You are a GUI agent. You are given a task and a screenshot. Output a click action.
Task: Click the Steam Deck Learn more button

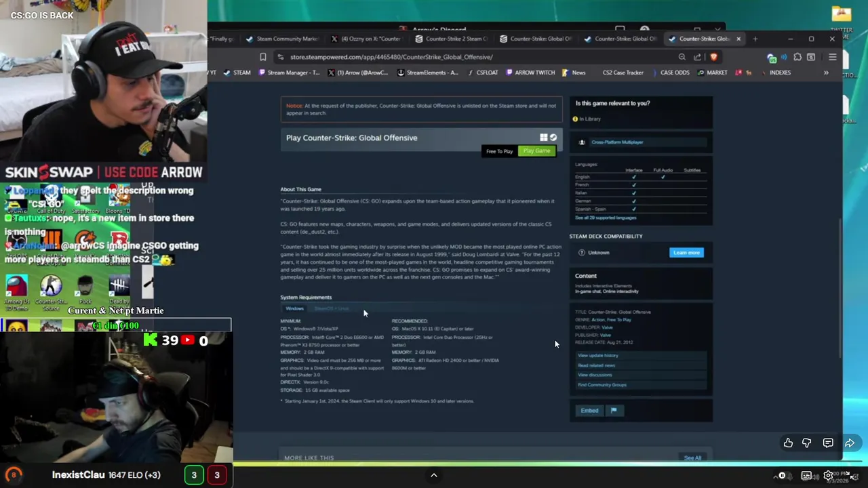pyautogui.click(x=686, y=253)
